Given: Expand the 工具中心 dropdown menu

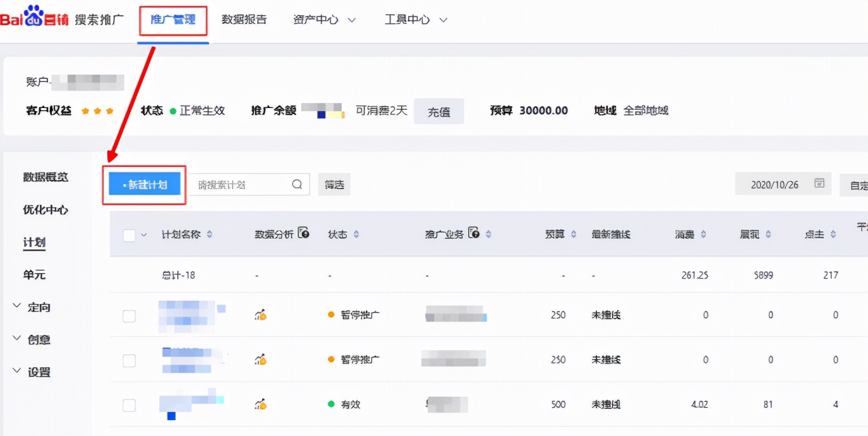Looking at the screenshot, I should [x=416, y=20].
